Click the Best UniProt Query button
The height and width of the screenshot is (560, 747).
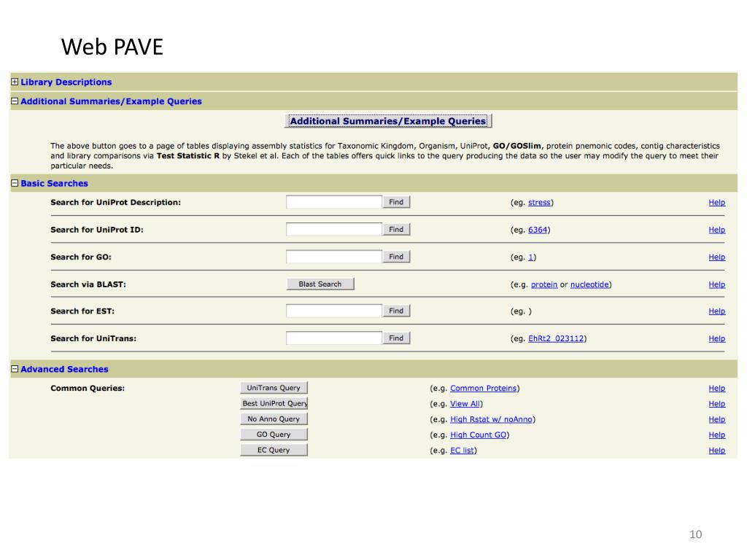pos(274,403)
